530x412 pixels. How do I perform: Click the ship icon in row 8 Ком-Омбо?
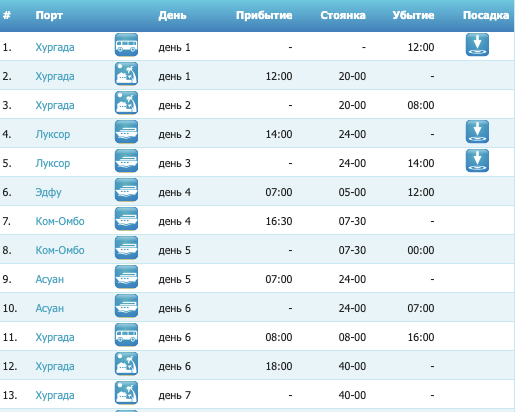pos(126,248)
